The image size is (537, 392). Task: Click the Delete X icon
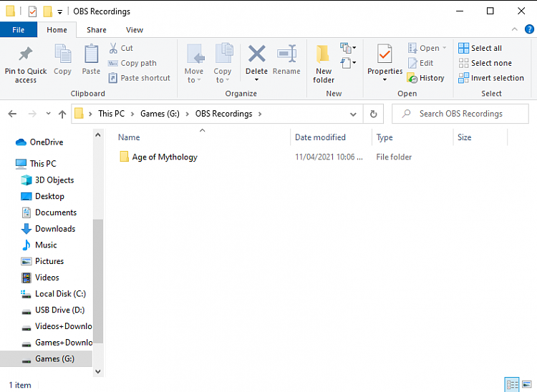click(256, 54)
